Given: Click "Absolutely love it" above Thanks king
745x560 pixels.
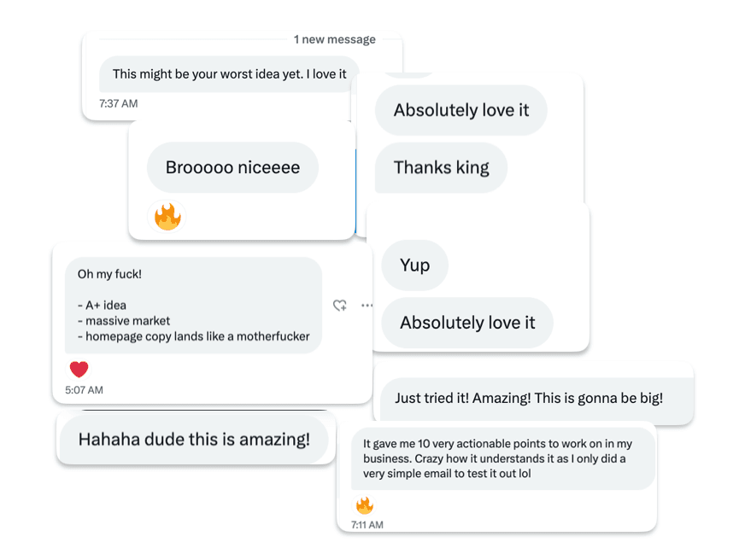Looking at the screenshot, I should coord(461,110).
